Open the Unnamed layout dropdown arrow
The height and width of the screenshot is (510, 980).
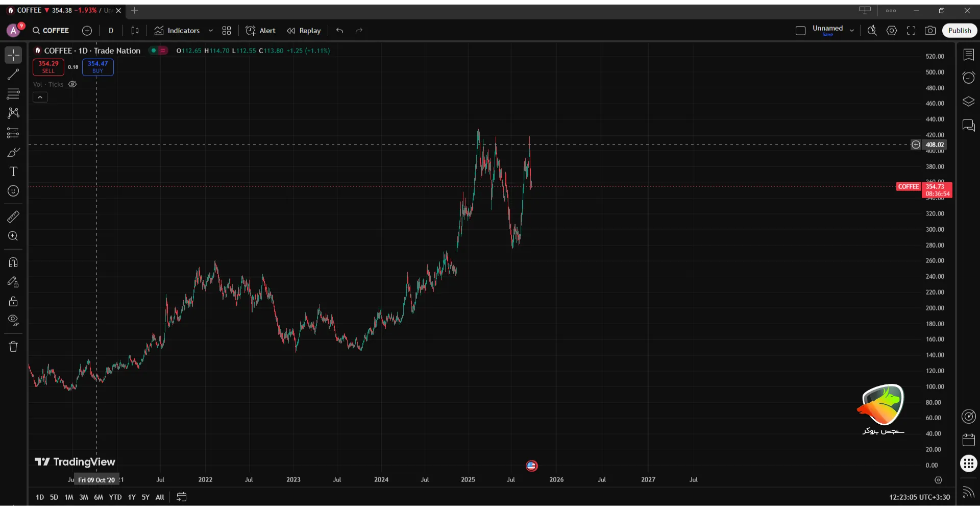tap(851, 31)
